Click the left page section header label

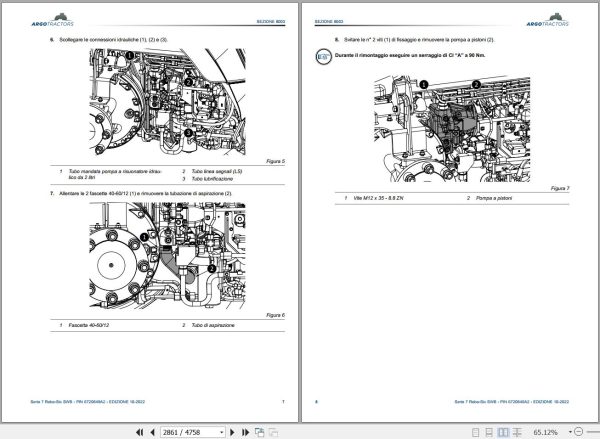coord(271,22)
